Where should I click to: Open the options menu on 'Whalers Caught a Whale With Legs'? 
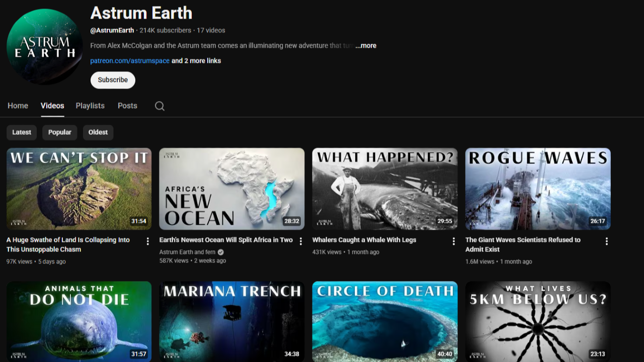[x=453, y=241]
